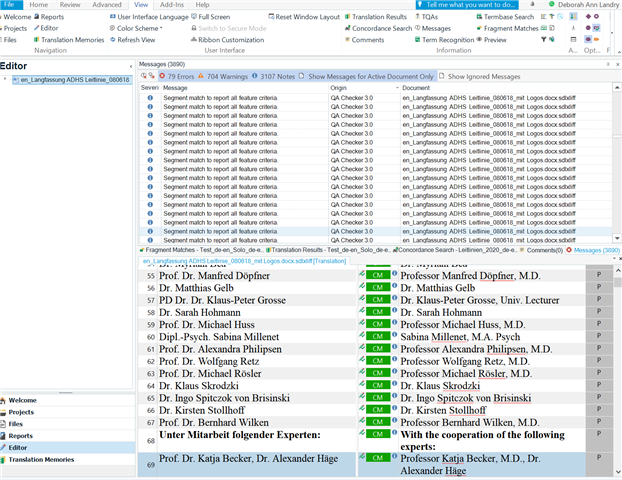This screenshot has width=622, height=480.
Task: Click Welcome in the ribbon Navigation group
Action: pyautogui.click(x=16, y=17)
